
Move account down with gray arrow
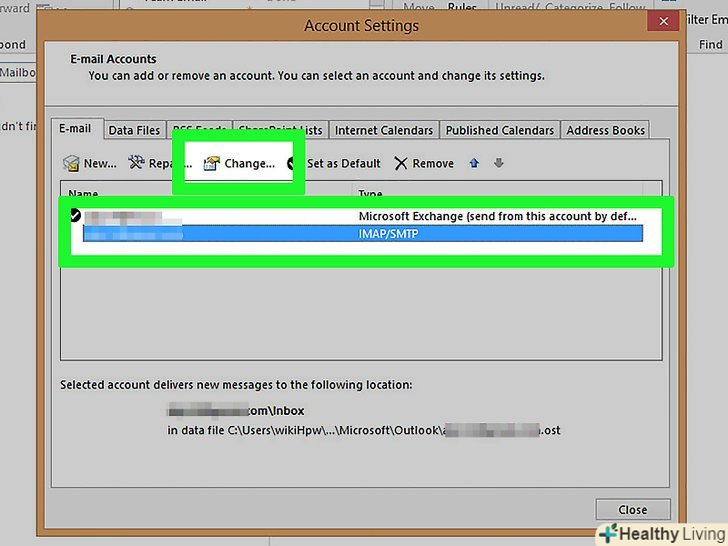499,163
